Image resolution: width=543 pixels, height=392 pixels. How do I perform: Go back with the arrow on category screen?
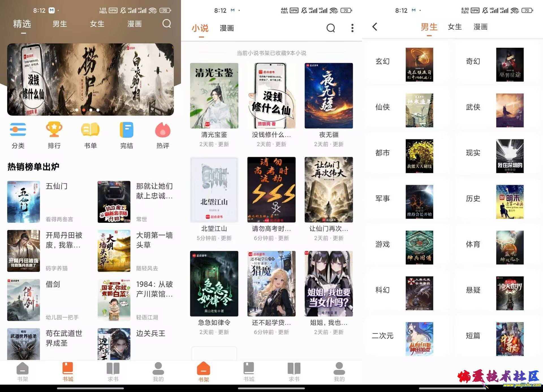point(375,27)
